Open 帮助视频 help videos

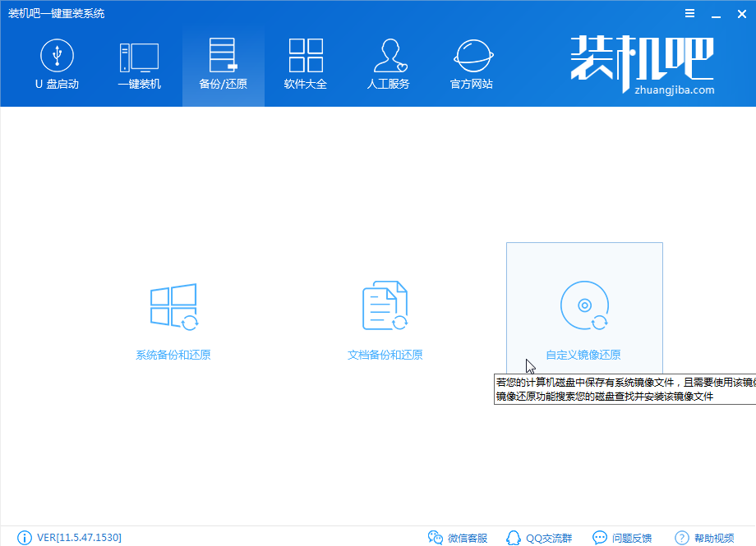coord(705,537)
